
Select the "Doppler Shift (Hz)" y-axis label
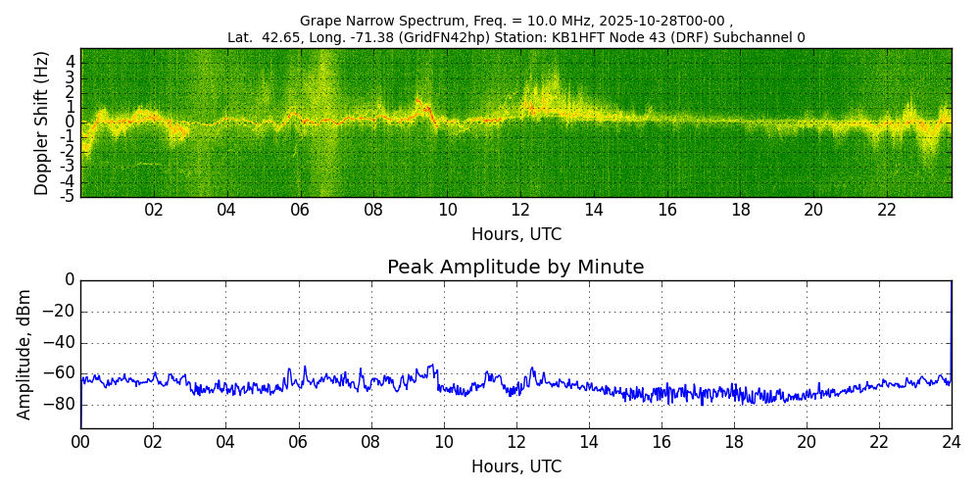(41, 122)
